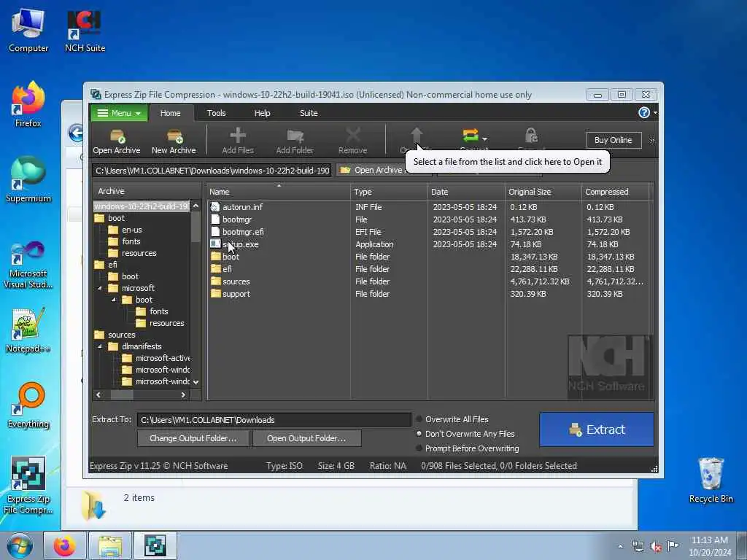Collapse microsoft folder in Archive tree
747x560 pixels.
[99, 288]
